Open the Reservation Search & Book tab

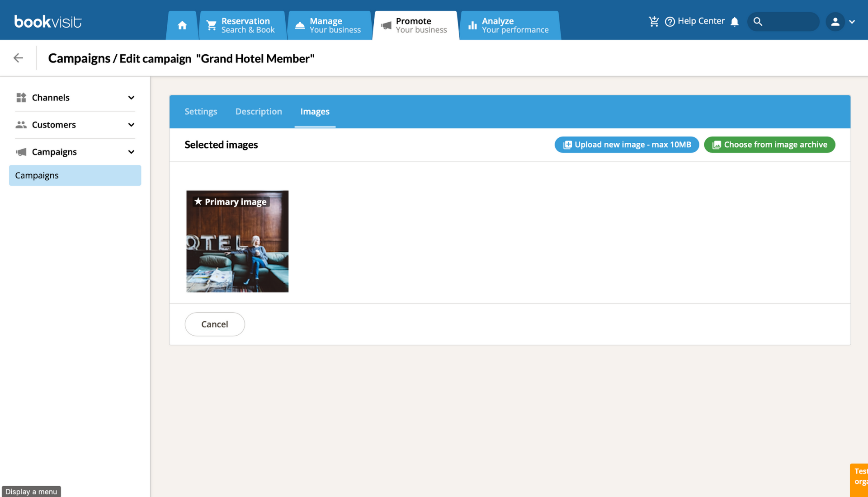(x=242, y=25)
